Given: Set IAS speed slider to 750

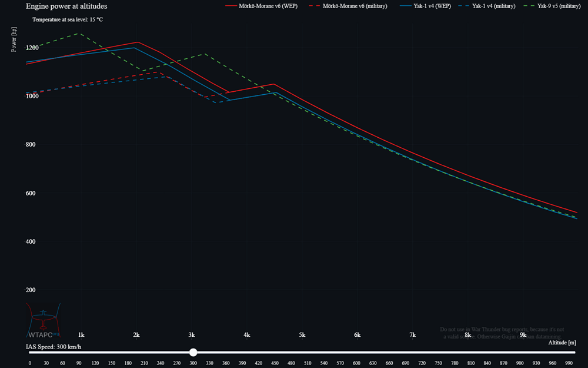Looking at the screenshot, I should point(438,363).
